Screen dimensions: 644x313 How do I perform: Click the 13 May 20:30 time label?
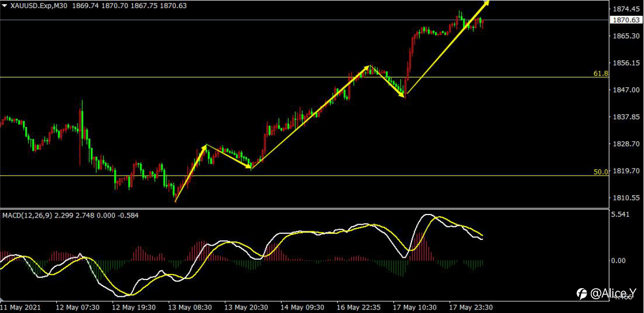coord(246,307)
